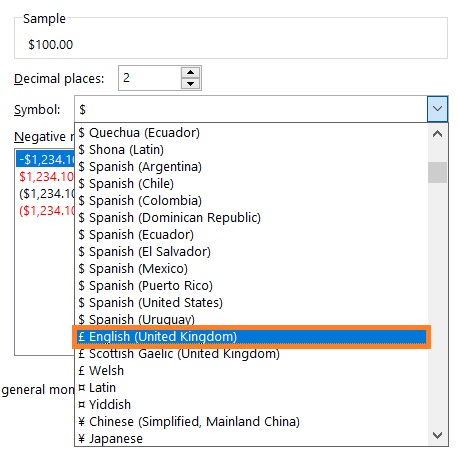This screenshot has height=457, width=458.
Task: Choose $ Spanish (Argentina) option
Action: 251,167
